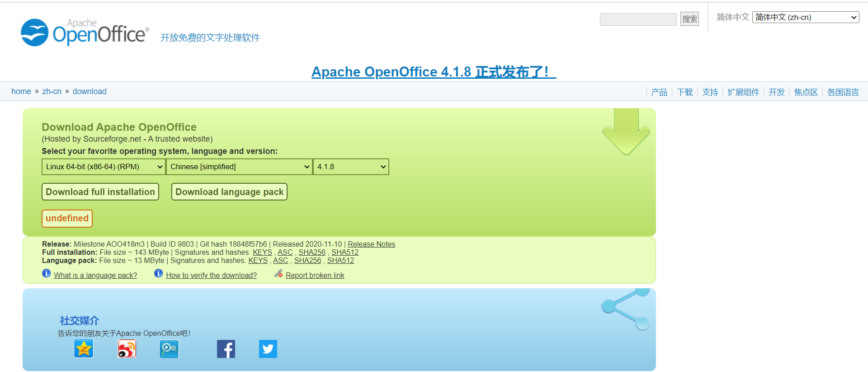Go to home breadcrumb
This screenshot has width=868, height=372.
(x=21, y=91)
